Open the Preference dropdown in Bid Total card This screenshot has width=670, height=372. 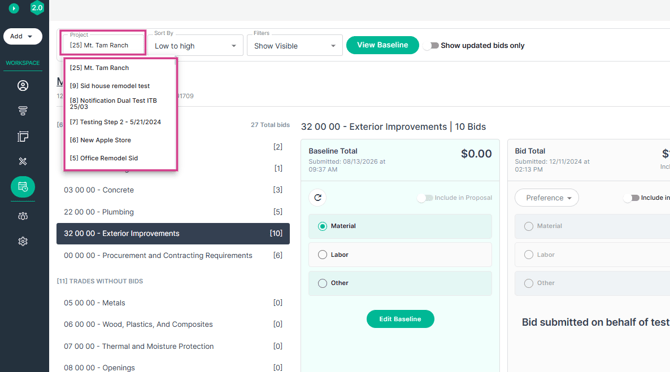pyautogui.click(x=547, y=198)
